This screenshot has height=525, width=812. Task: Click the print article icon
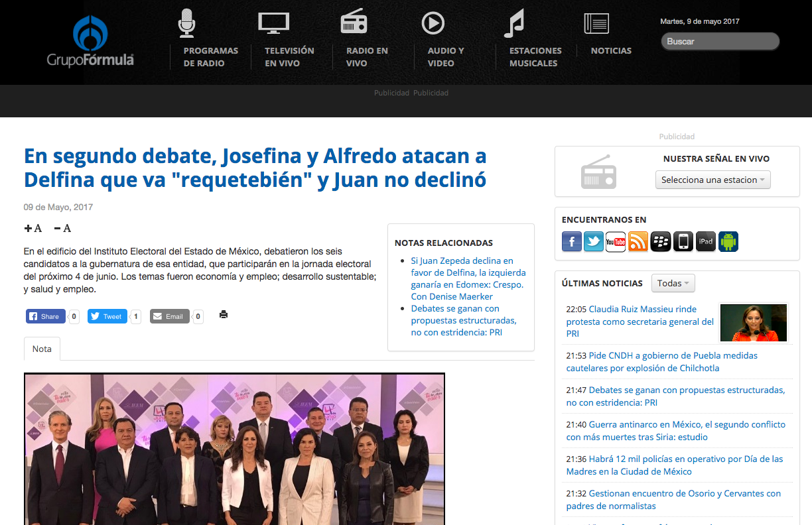[224, 315]
